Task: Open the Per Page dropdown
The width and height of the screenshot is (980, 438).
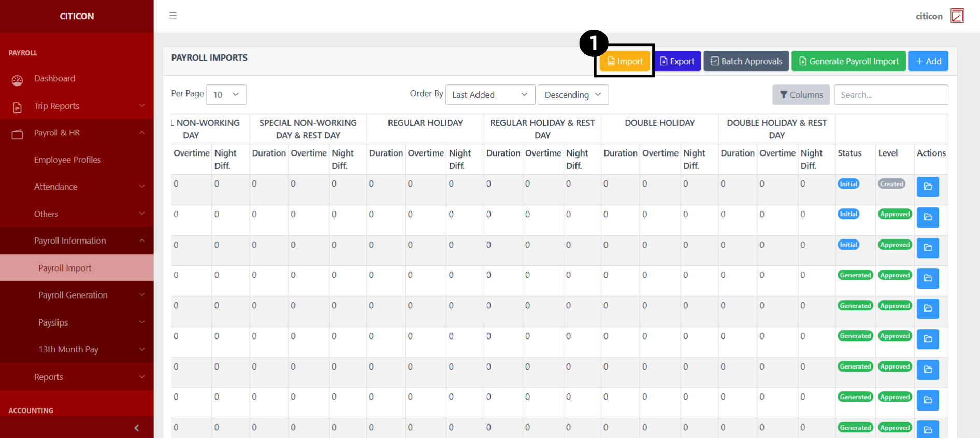Action: click(x=226, y=95)
